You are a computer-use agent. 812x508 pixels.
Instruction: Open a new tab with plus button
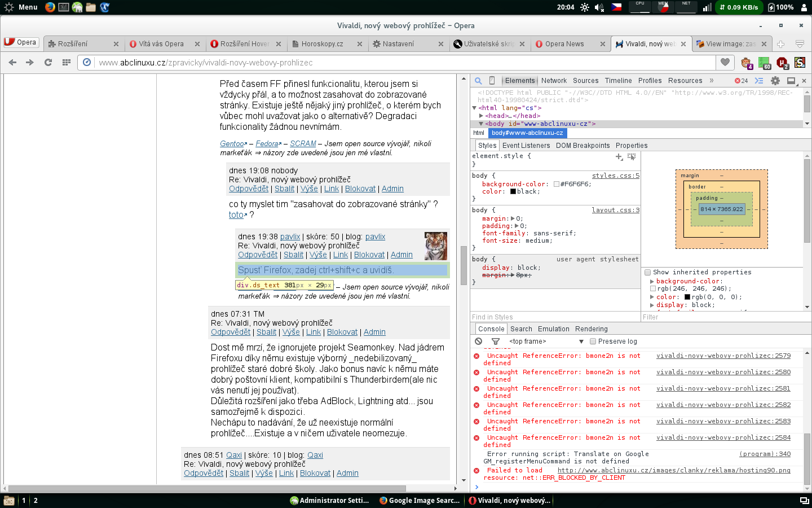781,44
